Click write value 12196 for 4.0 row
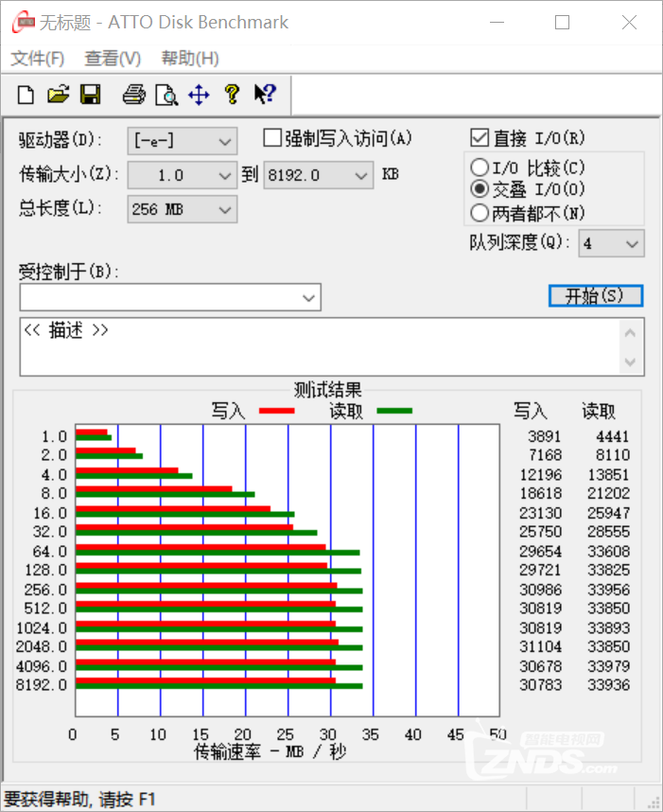The image size is (663, 812). click(x=541, y=475)
